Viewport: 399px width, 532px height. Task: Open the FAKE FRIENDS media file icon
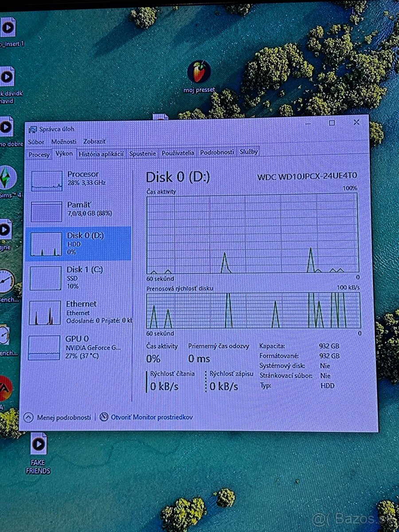[38, 444]
